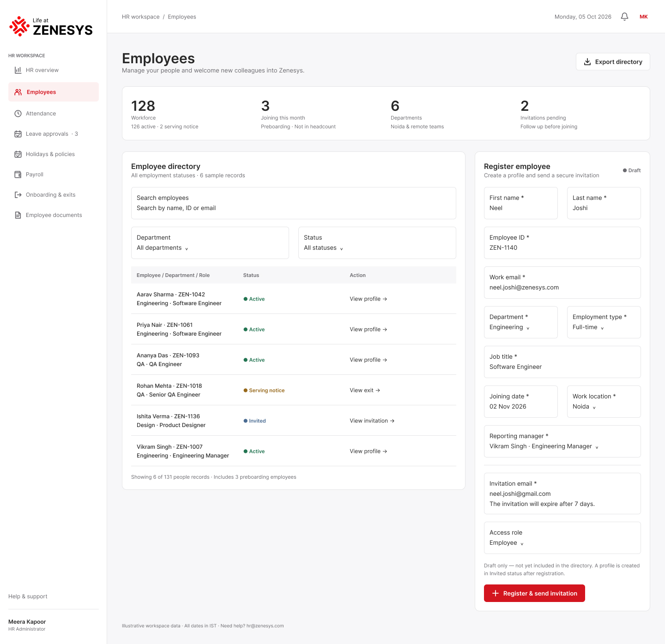The image size is (665, 644).
Task: View profile of Aarav Sharma
Action: coord(368,299)
